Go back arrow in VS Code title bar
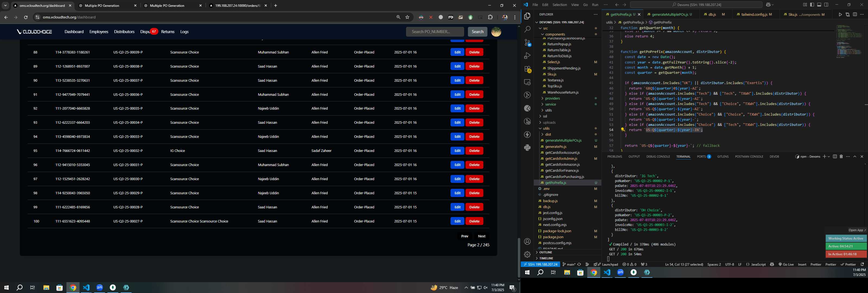Screen dimensions: 868x293 (617, 5)
